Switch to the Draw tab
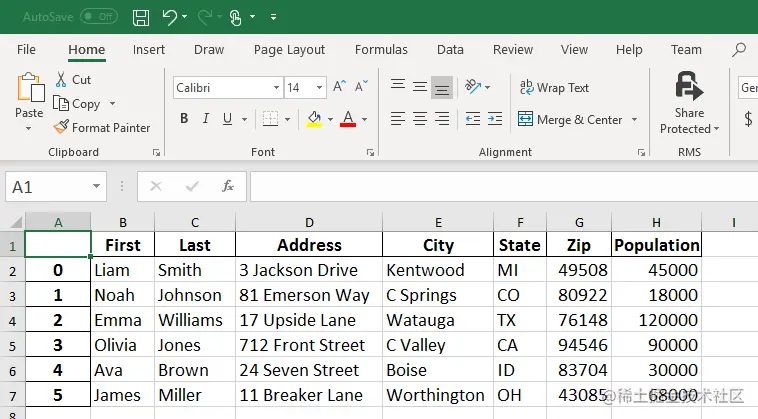The width and height of the screenshot is (758, 419). tap(209, 49)
